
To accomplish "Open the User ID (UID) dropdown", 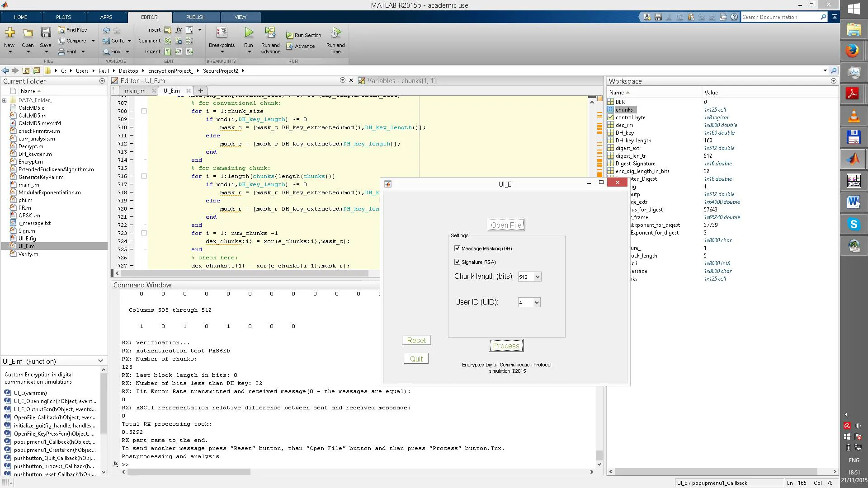I will 529,303.
